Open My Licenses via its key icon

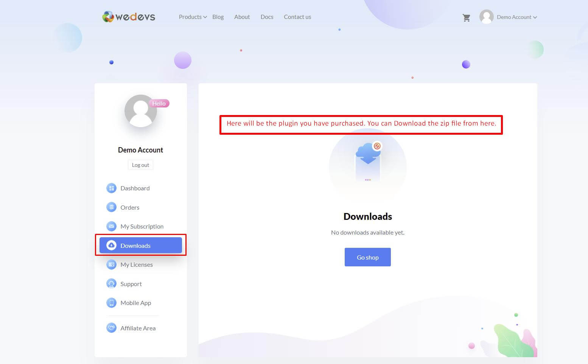point(111,264)
